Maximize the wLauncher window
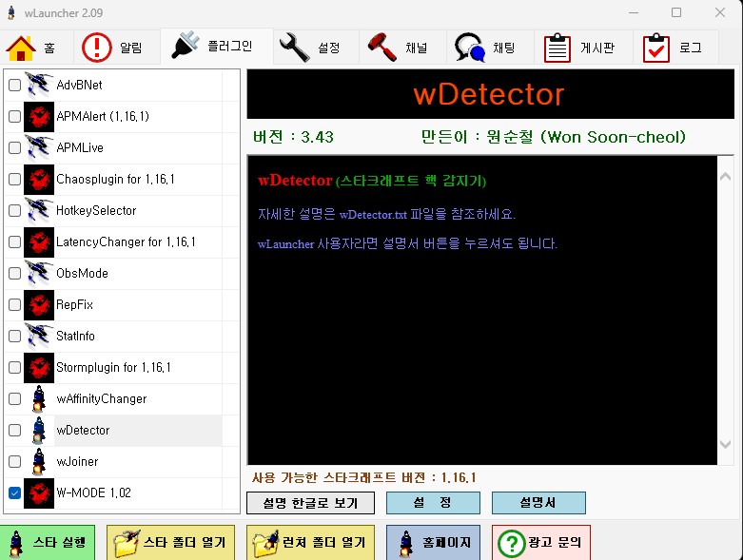The height and width of the screenshot is (560, 743). [x=676, y=12]
